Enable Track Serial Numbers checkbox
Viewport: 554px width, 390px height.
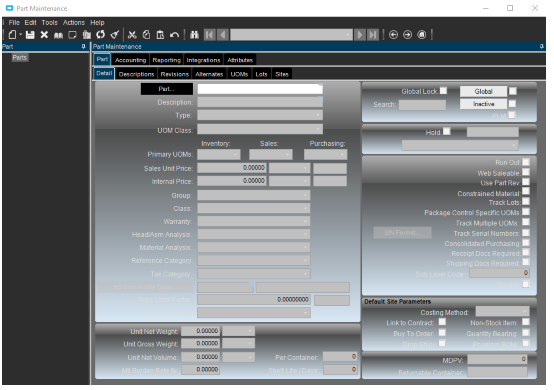526,233
